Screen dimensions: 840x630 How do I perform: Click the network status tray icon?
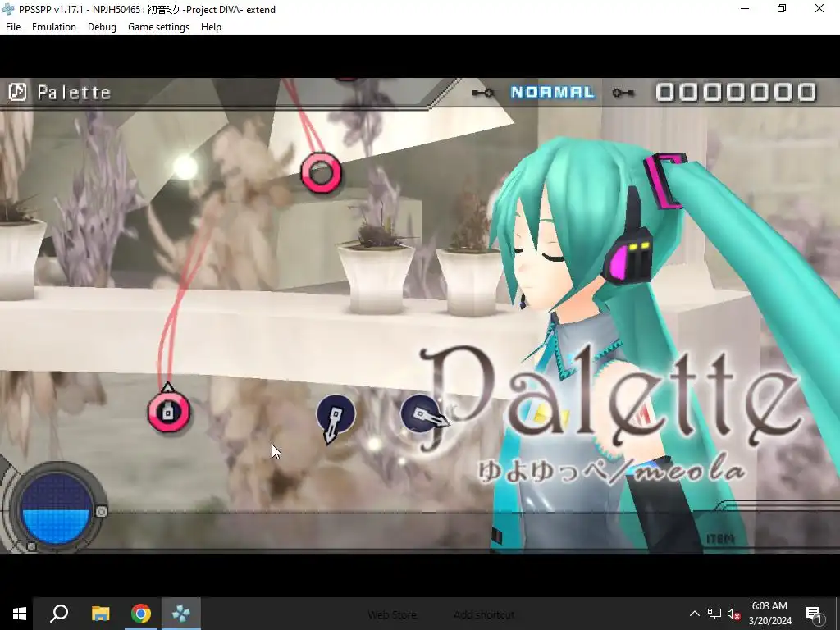click(x=714, y=614)
